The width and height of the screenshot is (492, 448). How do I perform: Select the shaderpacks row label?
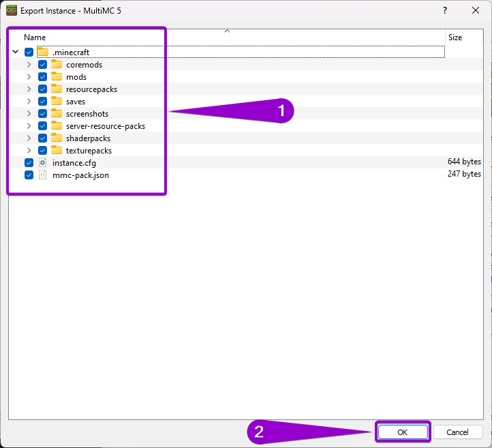[x=88, y=138]
